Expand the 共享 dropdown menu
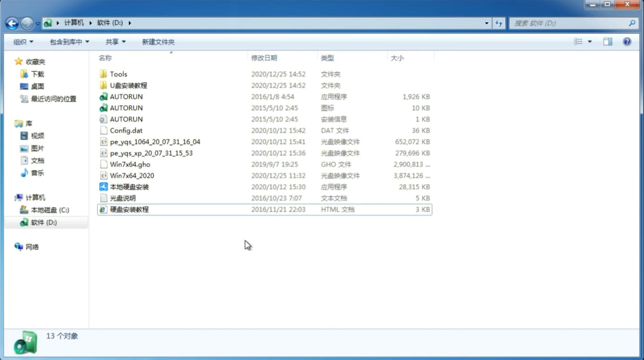This screenshot has width=644, height=360. tap(115, 42)
